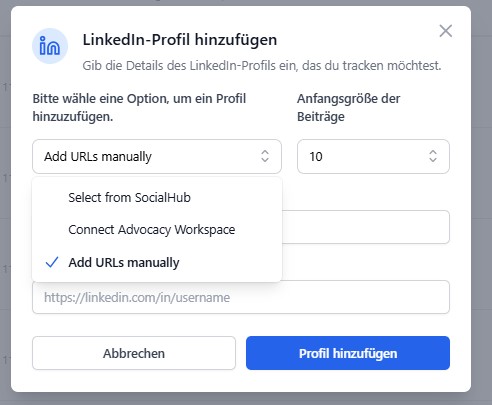Viewport: 492px width, 405px height.
Task: Click the Bitte wähle eine Option label
Action: click(x=139, y=107)
